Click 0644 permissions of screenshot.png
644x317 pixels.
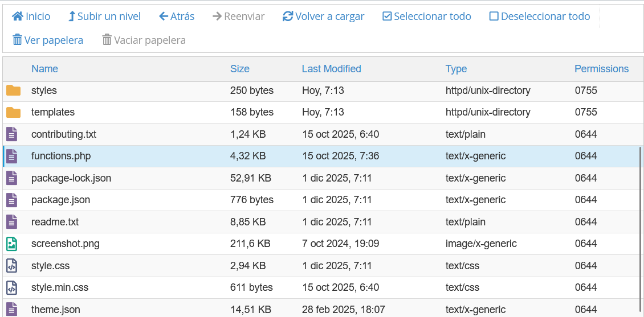(586, 244)
